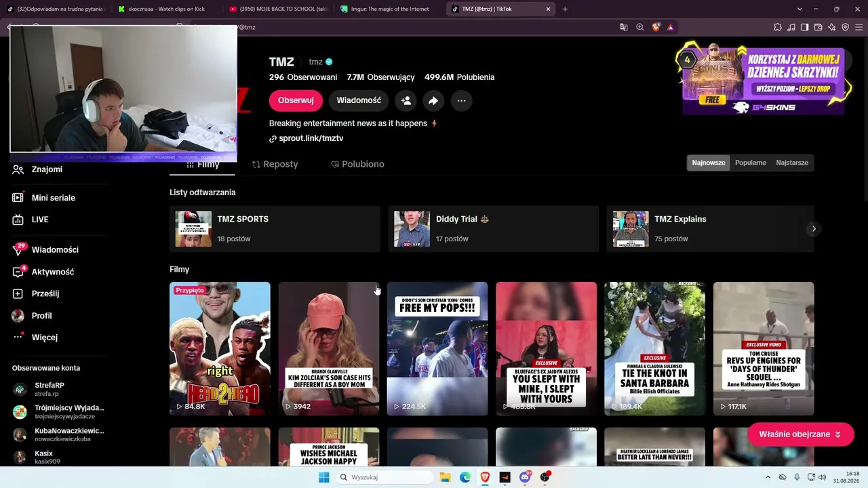
Task: Sort videos by Najstarsze
Action: 792,163
